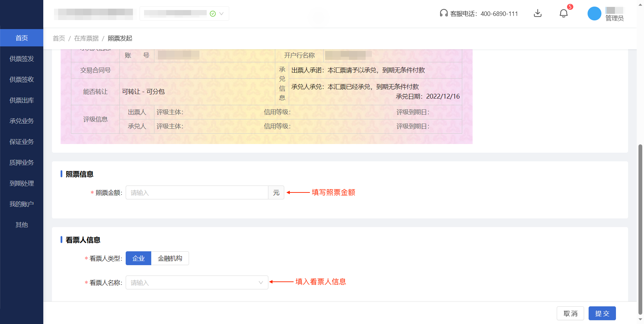644x324 pixels.
Task: Click the 管理员 avatar icon
Action: click(x=594, y=13)
